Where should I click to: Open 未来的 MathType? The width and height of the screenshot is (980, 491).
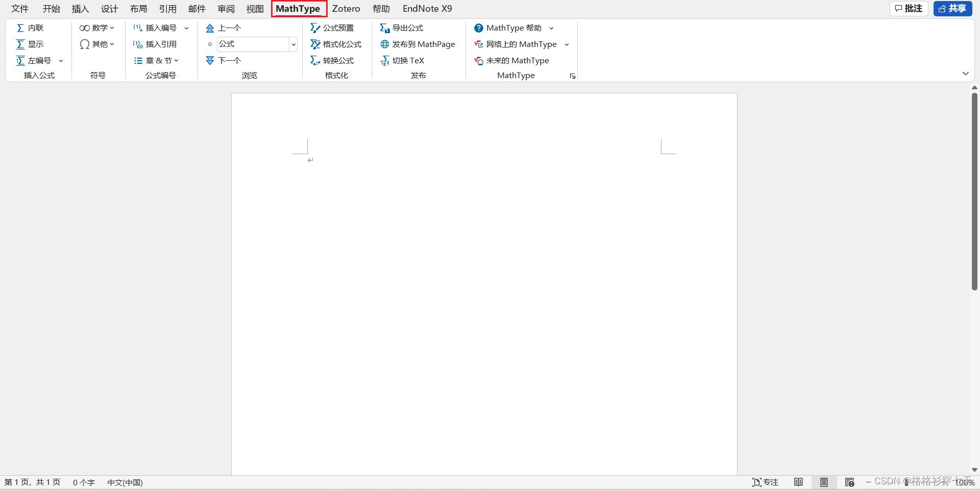click(x=511, y=61)
